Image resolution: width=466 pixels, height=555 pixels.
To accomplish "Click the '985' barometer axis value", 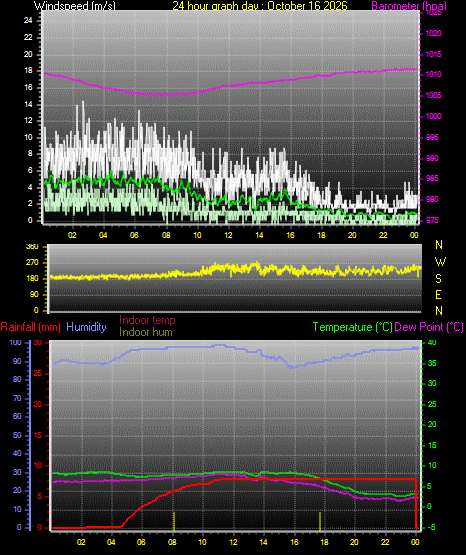I will [432, 178].
